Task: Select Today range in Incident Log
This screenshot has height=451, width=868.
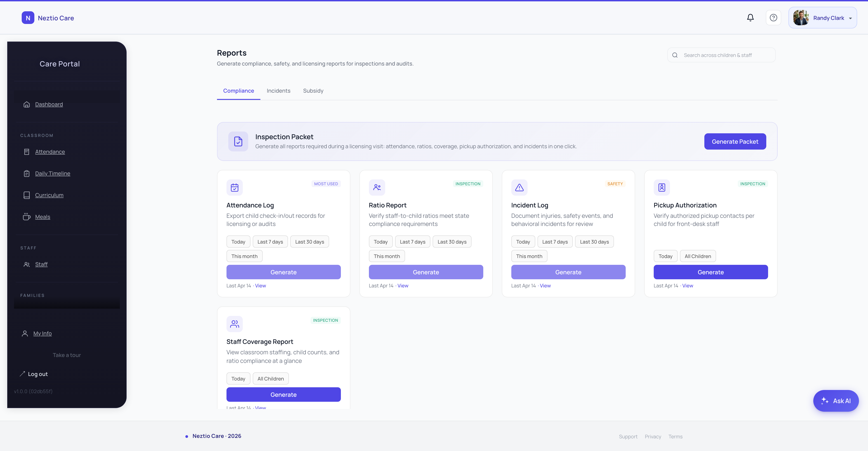Action: [523, 242]
